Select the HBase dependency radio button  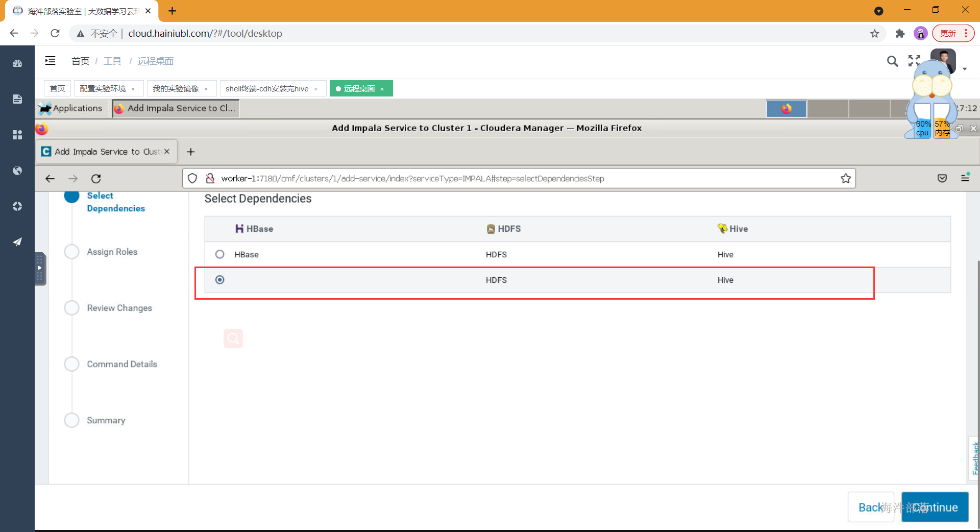(219, 254)
